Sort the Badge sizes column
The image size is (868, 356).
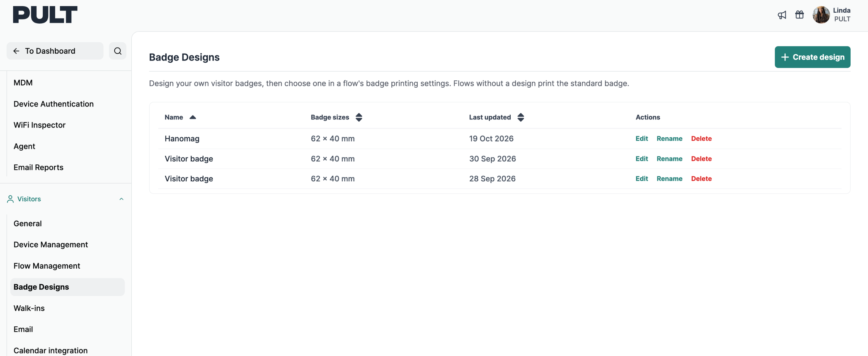[359, 117]
